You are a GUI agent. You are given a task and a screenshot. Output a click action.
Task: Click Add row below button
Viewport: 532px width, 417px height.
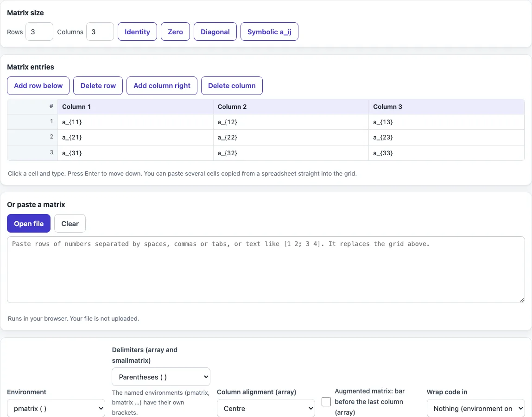point(38,86)
